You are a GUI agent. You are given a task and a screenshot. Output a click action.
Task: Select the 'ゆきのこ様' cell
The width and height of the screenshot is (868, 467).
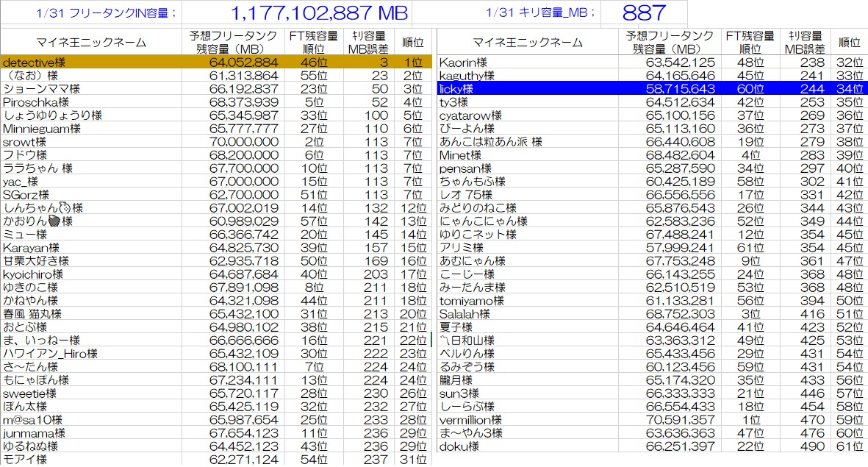91,288
